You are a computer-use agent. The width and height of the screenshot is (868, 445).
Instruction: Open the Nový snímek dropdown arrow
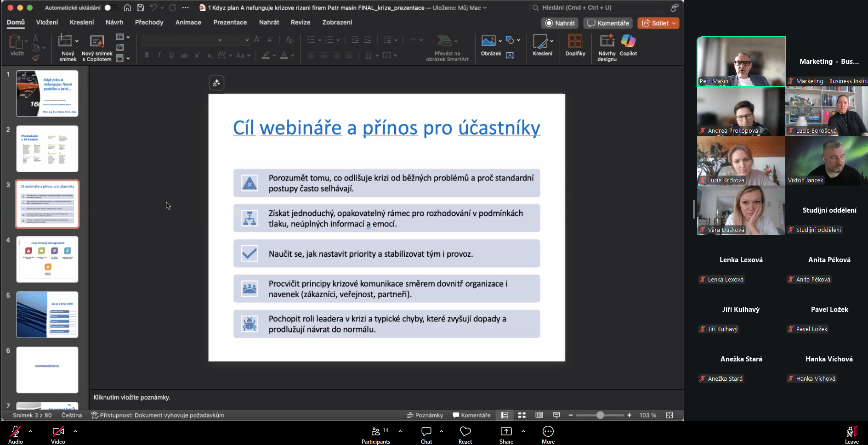click(x=77, y=41)
